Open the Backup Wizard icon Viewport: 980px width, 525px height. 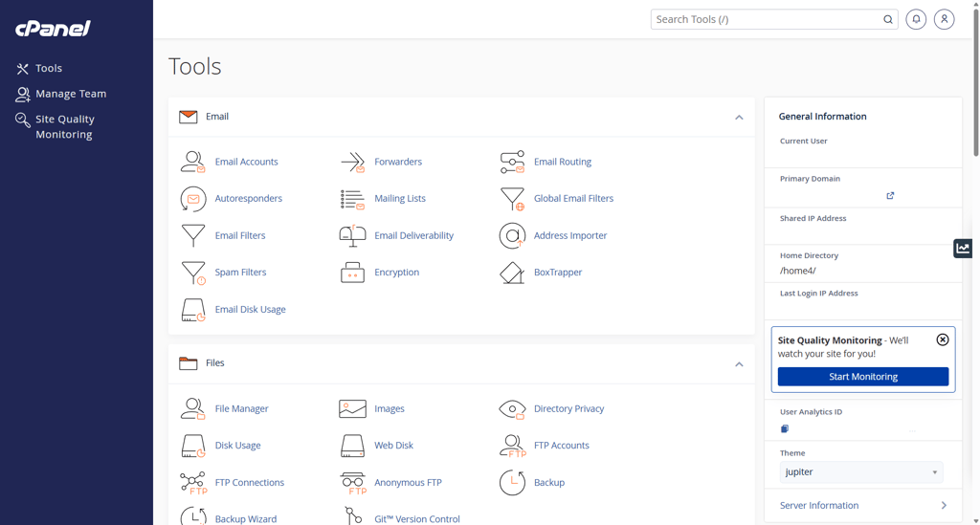tap(193, 517)
